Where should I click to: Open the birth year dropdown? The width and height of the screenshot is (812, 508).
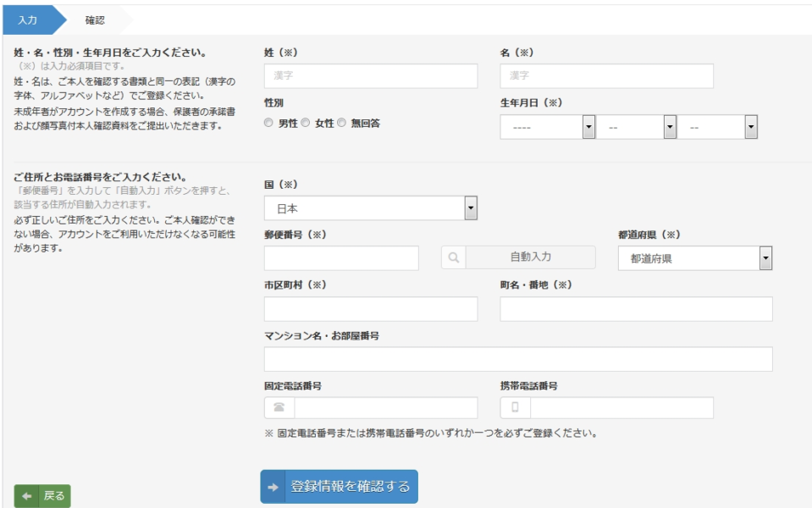(547, 127)
